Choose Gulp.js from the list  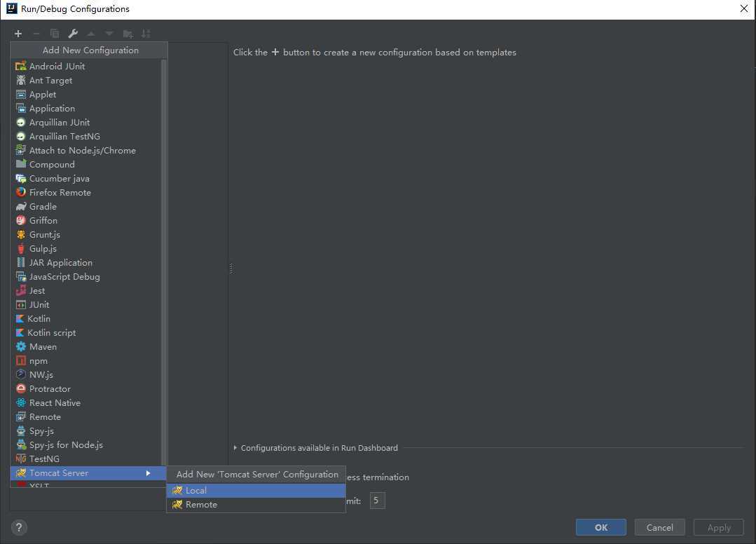[x=85, y=248]
